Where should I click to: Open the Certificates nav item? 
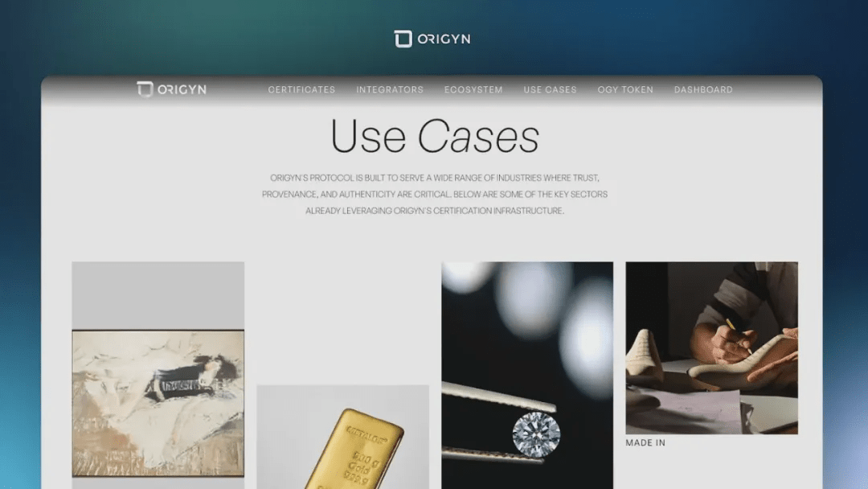(x=301, y=90)
